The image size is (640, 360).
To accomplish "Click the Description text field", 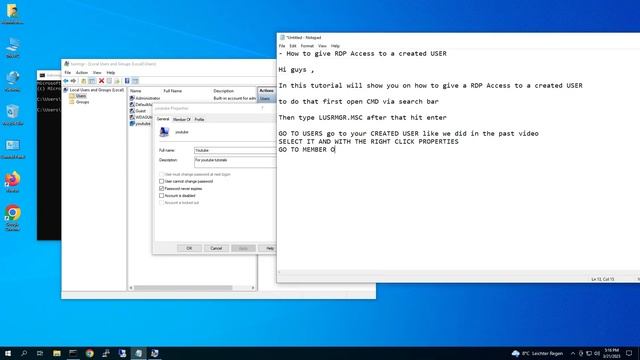I will tap(235, 162).
